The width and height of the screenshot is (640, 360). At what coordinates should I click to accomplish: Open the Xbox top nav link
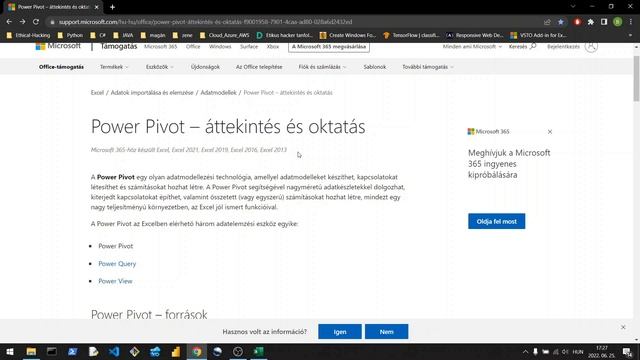[273, 47]
